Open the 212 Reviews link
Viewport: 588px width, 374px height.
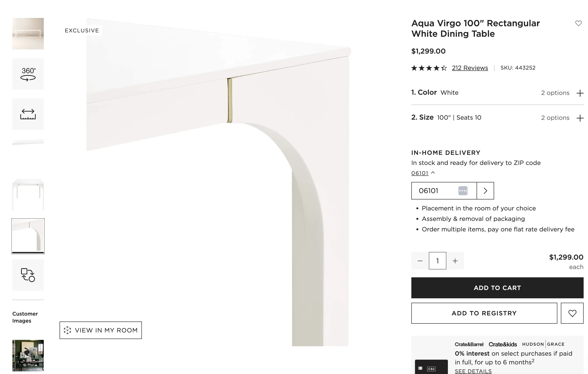pos(470,68)
